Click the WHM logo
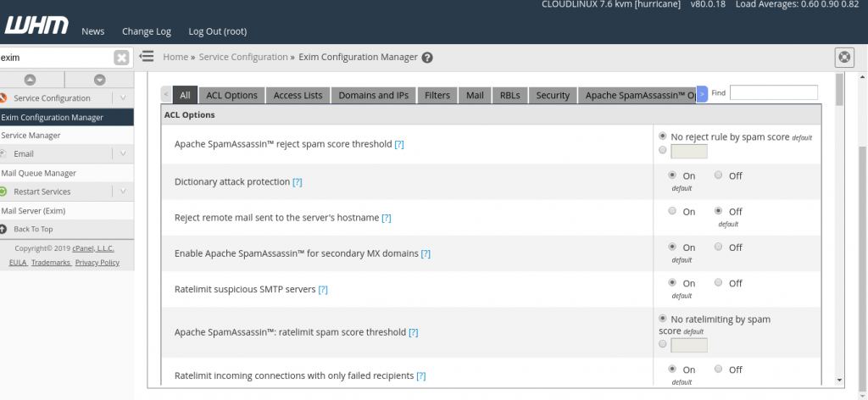The image size is (868, 400). [x=36, y=25]
